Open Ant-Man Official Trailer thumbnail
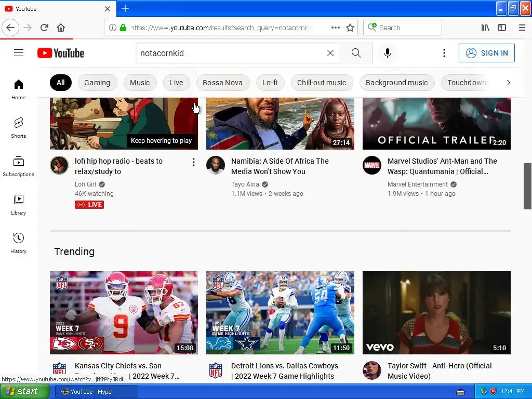Viewport: 532px width, 399px height. (x=436, y=124)
